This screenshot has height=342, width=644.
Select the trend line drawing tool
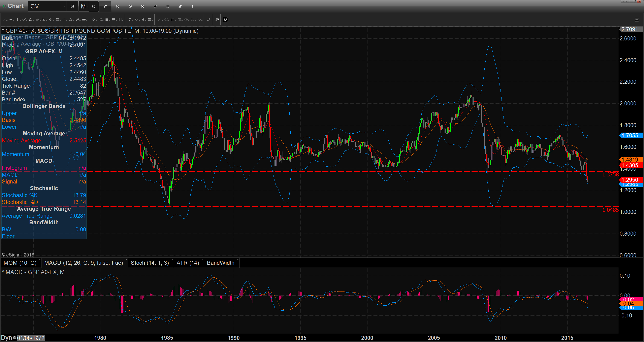click(x=4, y=20)
